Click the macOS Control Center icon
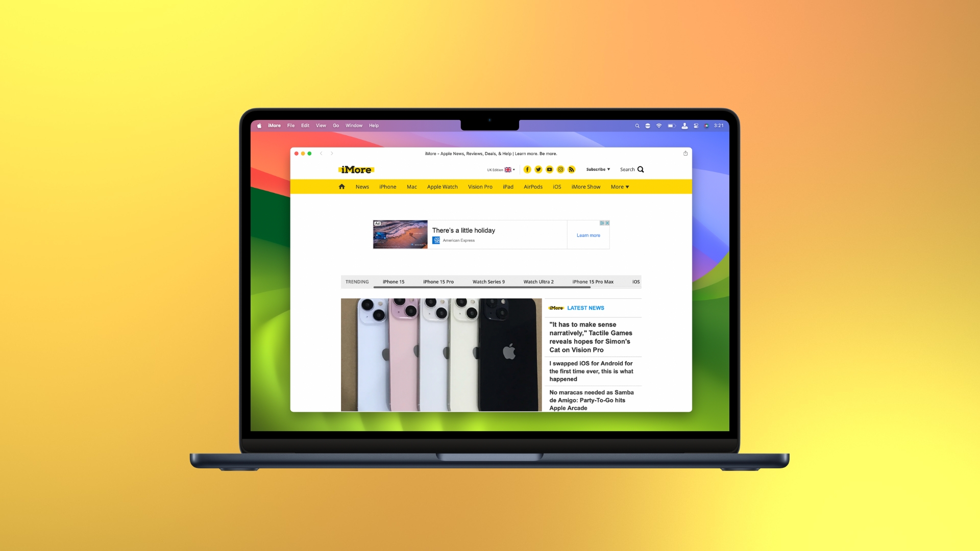980x551 pixels. coord(696,126)
